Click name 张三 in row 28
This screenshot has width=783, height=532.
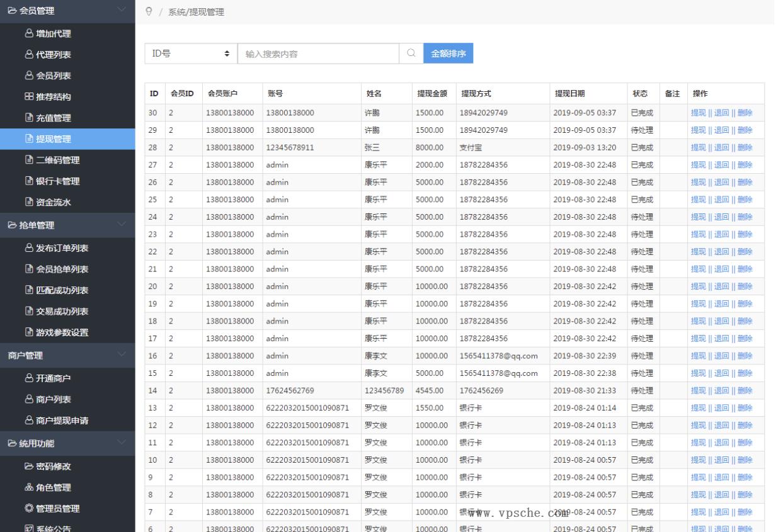coord(372,147)
